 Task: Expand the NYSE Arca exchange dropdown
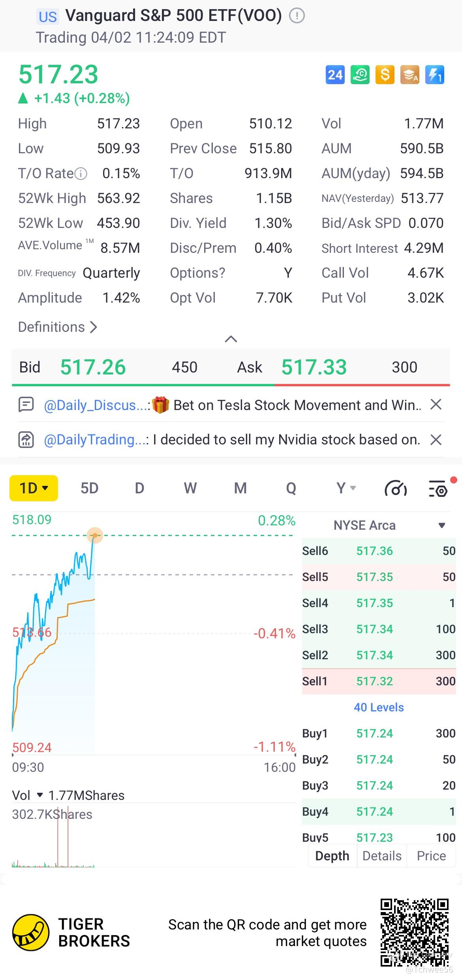pyautogui.click(x=442, y=525)
